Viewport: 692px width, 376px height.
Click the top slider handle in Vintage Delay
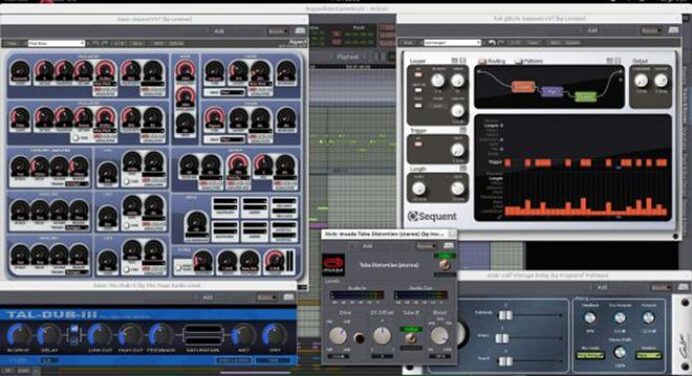[x=505, y=315]
